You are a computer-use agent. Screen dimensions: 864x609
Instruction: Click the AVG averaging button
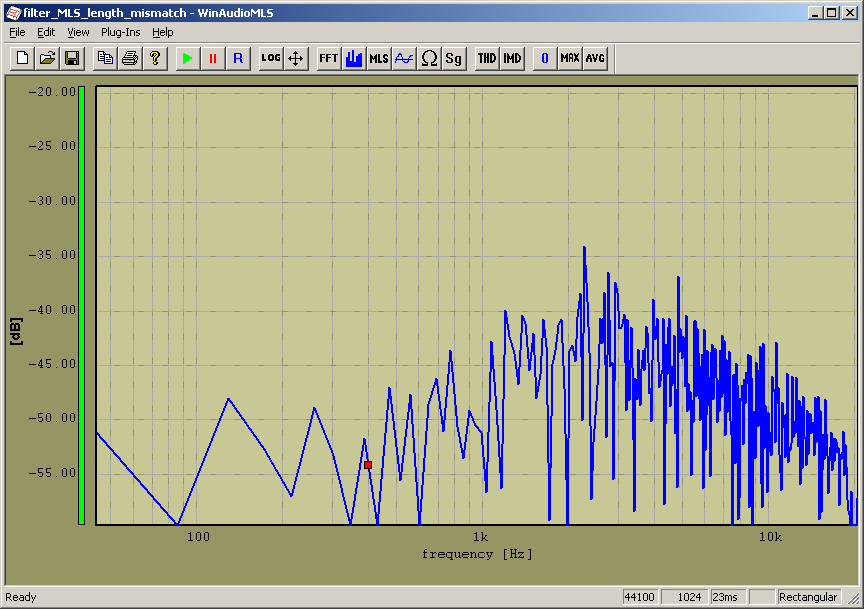[x=595, y=58]
